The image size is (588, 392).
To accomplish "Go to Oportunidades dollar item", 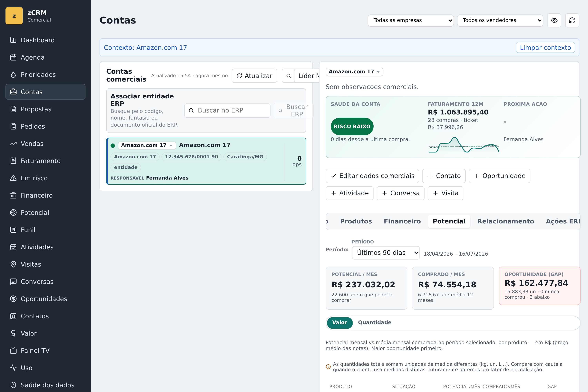I will 45,299.
